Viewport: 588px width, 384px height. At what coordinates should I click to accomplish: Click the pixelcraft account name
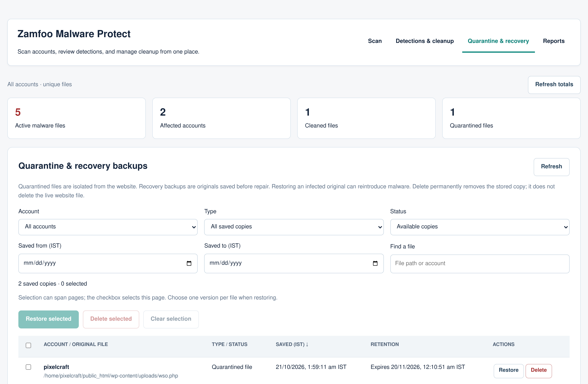[56, 367]
